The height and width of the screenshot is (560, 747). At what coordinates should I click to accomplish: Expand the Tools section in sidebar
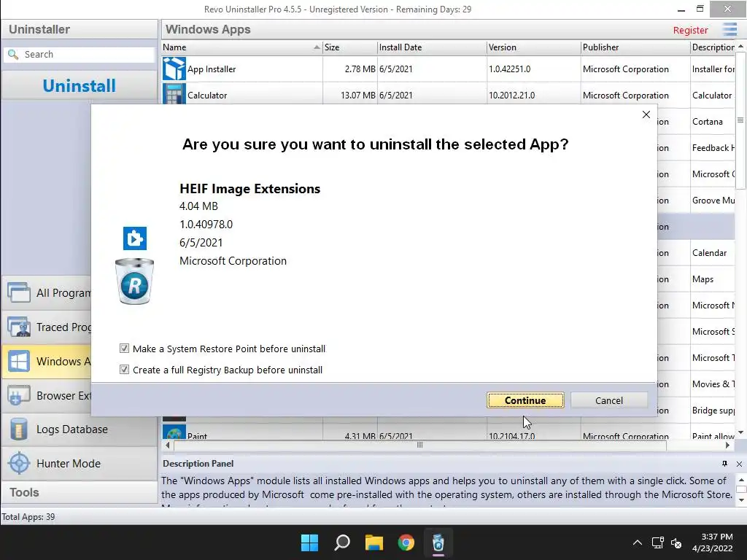79,492
